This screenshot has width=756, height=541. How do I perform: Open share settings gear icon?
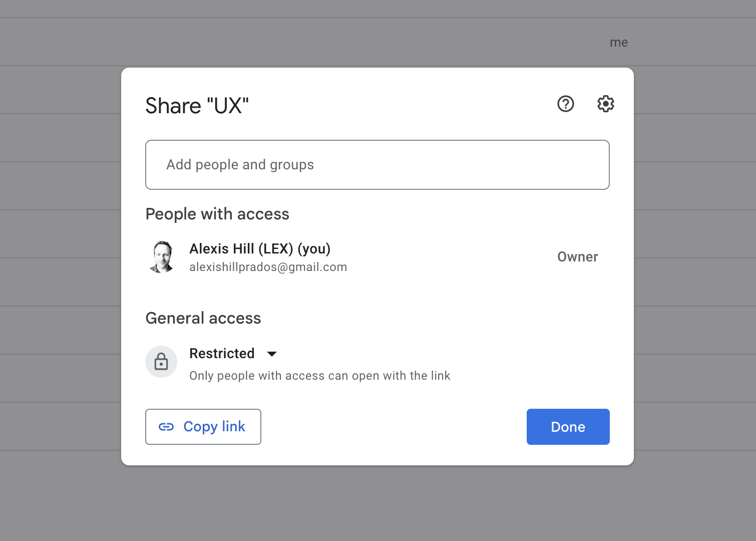click(605, 104)
